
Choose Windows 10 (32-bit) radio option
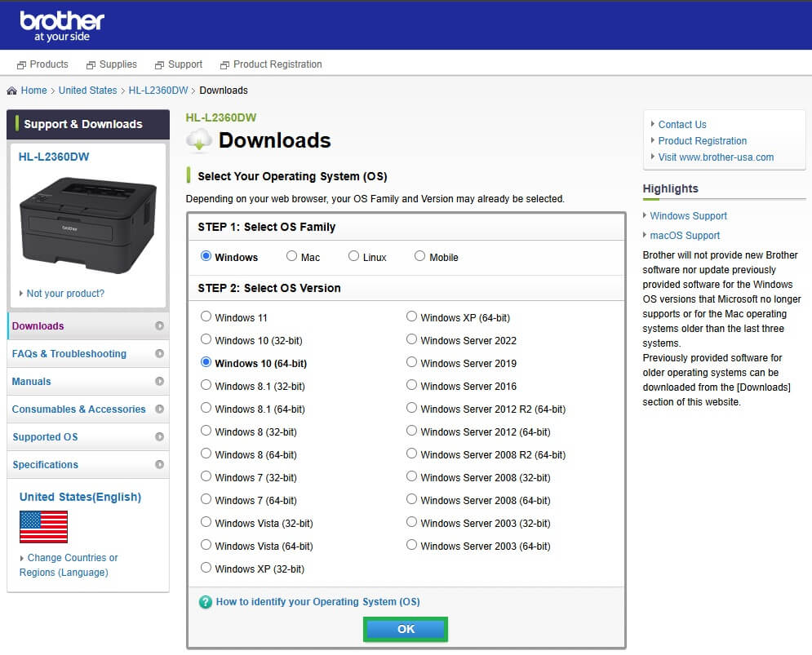pos(206,339)
